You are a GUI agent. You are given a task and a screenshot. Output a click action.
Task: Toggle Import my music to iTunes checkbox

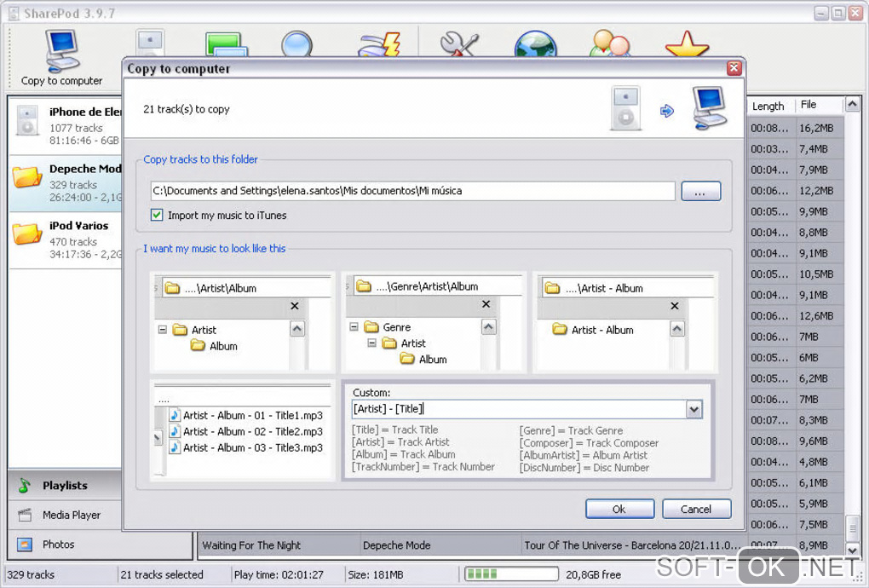click(157, 215)
